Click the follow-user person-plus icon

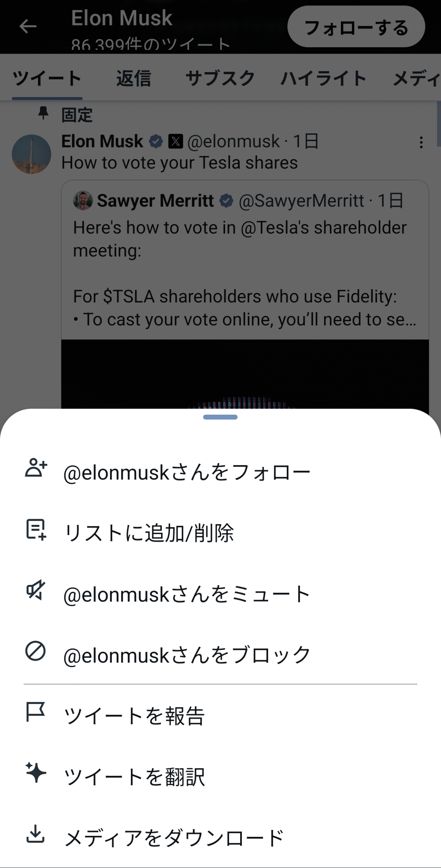(36, 468)
